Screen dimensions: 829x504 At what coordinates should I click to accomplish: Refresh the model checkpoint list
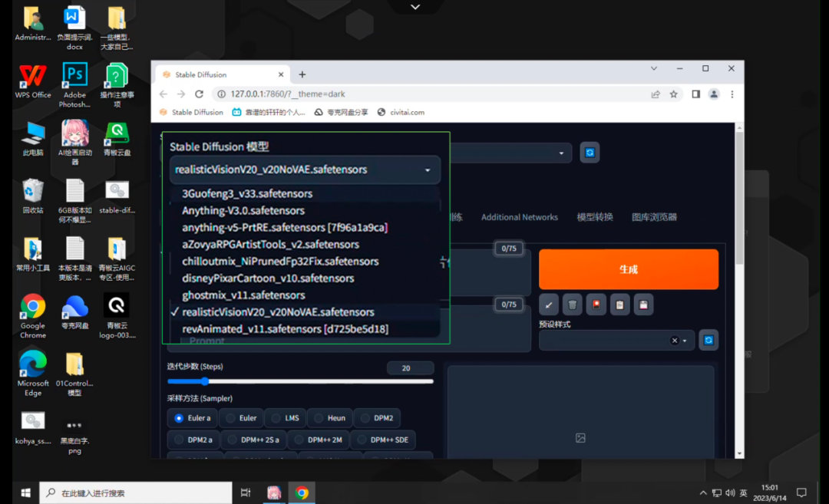[590, 153]
